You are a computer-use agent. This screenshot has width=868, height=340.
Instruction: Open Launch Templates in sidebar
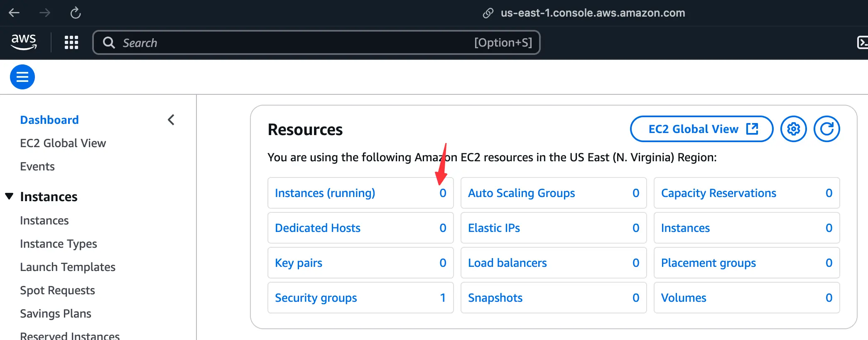point(68,267)
